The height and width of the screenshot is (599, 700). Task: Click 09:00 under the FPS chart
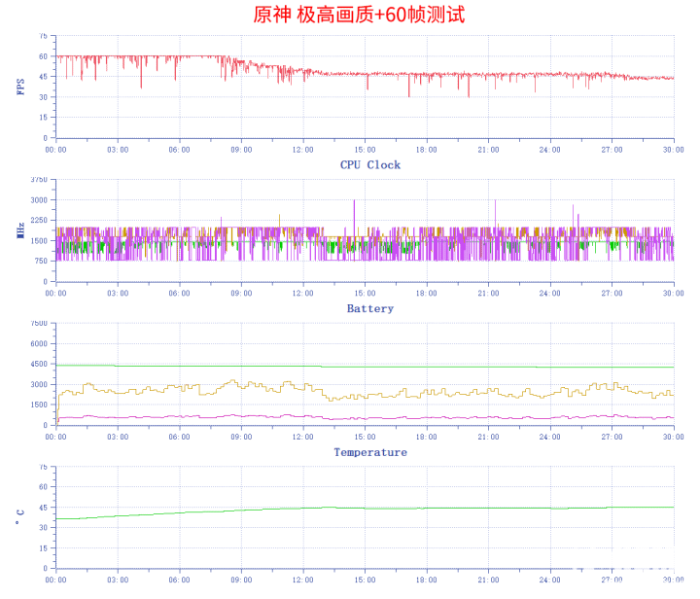click(241, 150)
